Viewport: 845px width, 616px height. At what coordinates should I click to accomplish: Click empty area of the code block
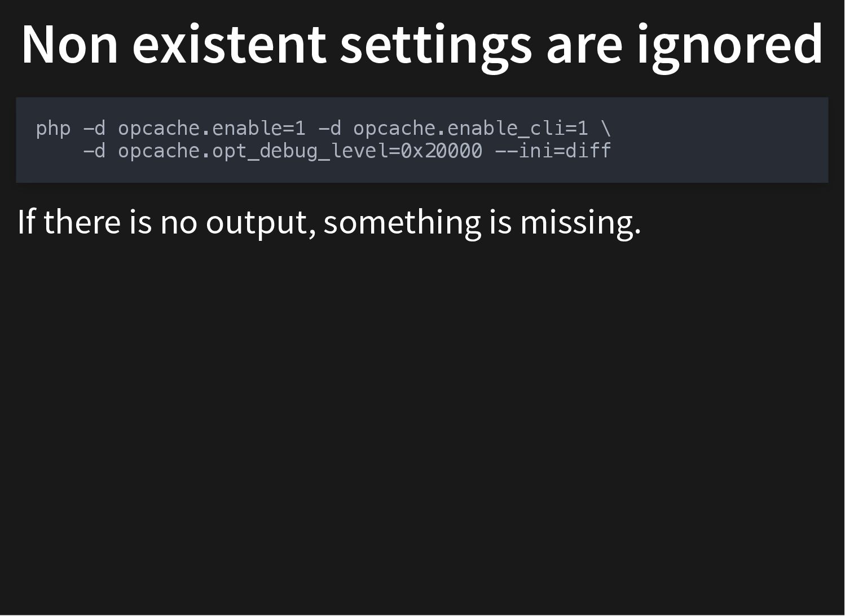tap(722, 140)
